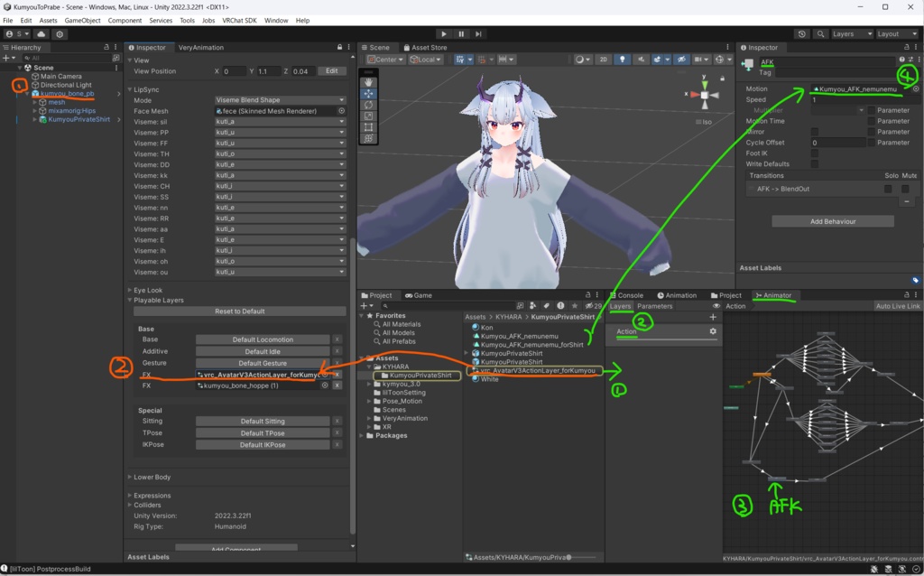Click the Play button
Image resolution: width=924 pixels, height=576 pixels.
444,34
